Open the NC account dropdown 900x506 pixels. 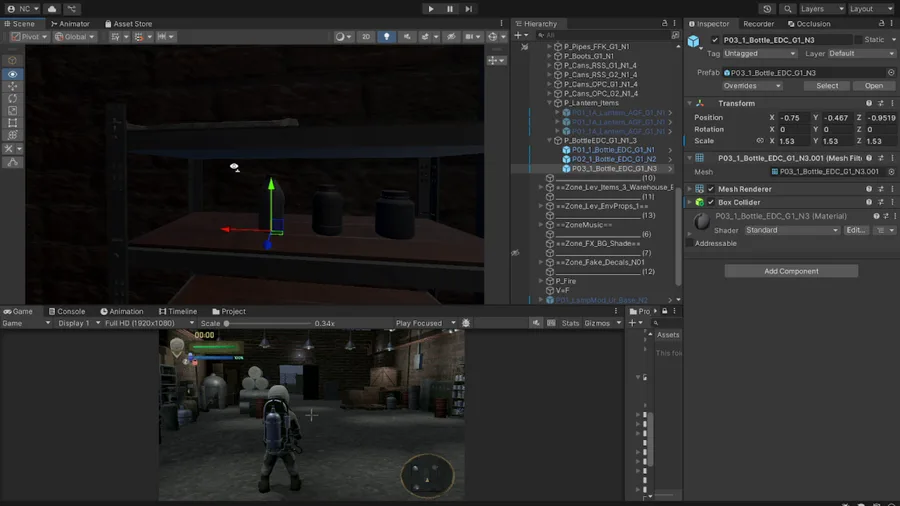tap(23, 9)
